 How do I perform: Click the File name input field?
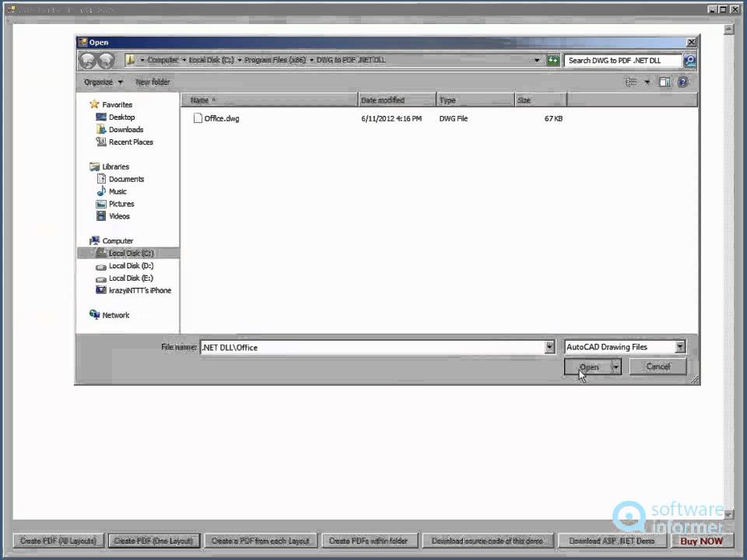pos(373,347)
